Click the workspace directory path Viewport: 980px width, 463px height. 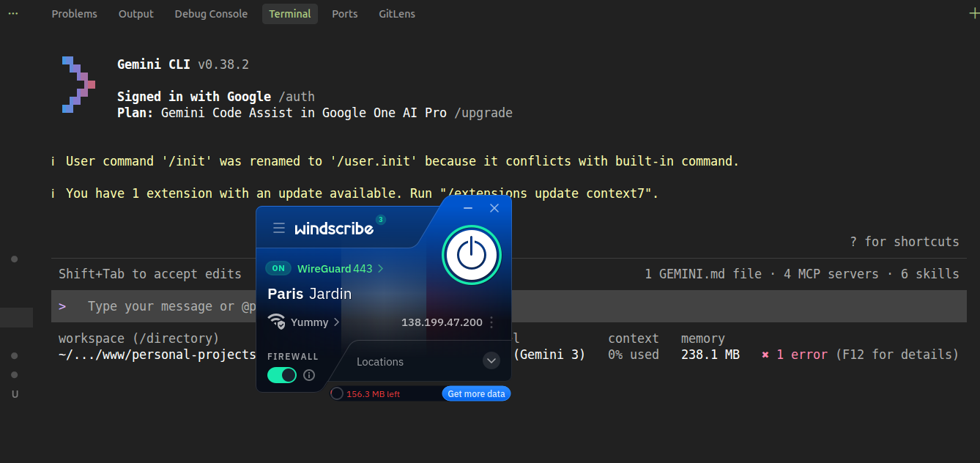click(x=157, y=355)
